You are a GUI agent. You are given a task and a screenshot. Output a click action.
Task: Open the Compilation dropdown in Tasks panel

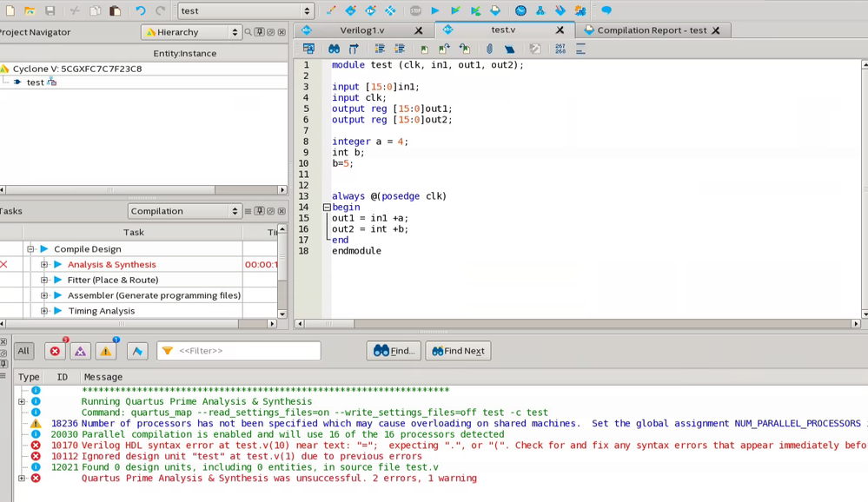184,211
